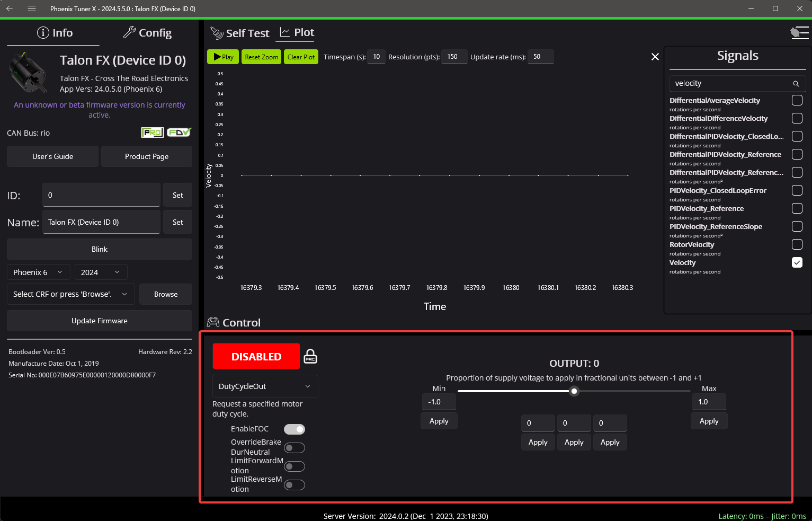812x521 pixels.
Task: Apply the Max value
Action: click(709, 421)
